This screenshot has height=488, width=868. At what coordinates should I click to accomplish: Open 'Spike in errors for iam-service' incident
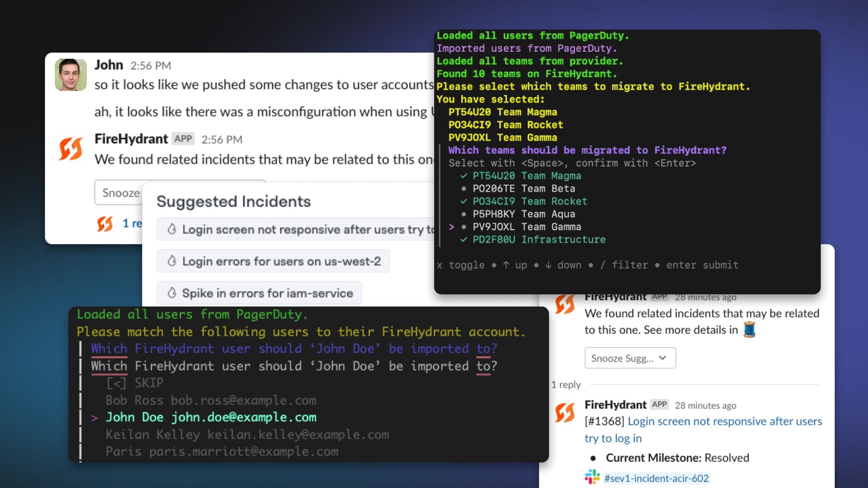click(x=259, y=293)
